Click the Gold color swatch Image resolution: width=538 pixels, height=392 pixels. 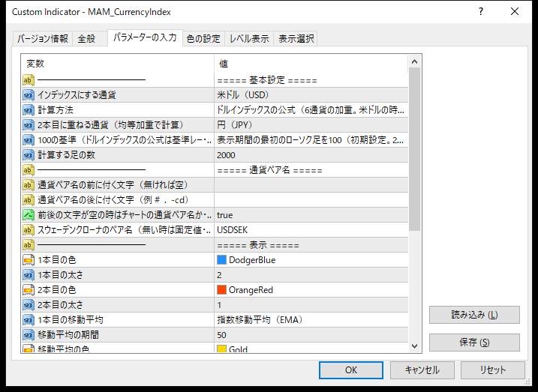tap(221, 349)
